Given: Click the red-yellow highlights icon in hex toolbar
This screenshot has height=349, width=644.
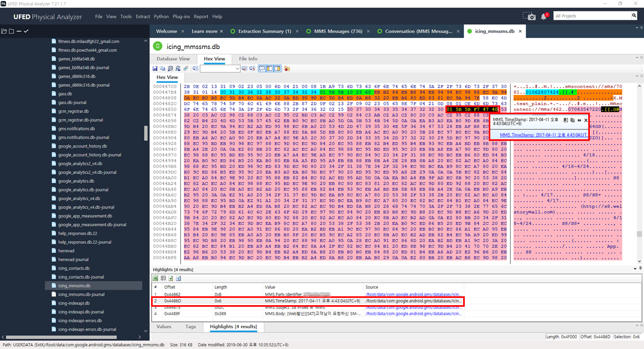Looking at the screenshot, I should (x=287, y=68).
